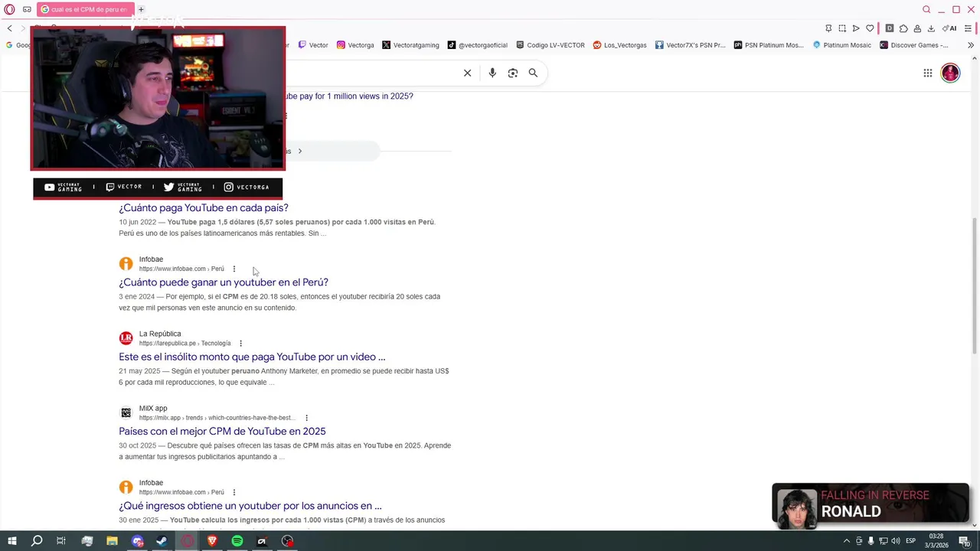Open options for La República result

point(240,344)
